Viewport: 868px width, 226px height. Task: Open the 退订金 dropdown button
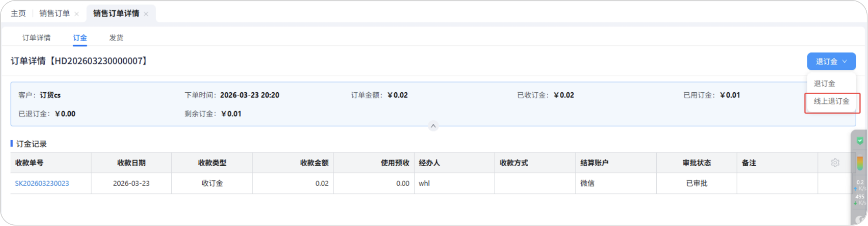pyautogui.click(x=831, y=61)
